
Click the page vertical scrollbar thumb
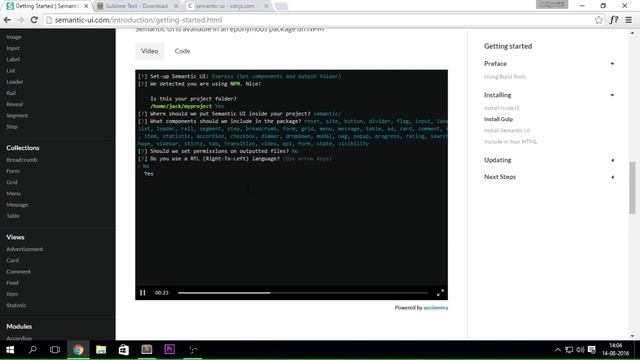[x=632, y=187]
